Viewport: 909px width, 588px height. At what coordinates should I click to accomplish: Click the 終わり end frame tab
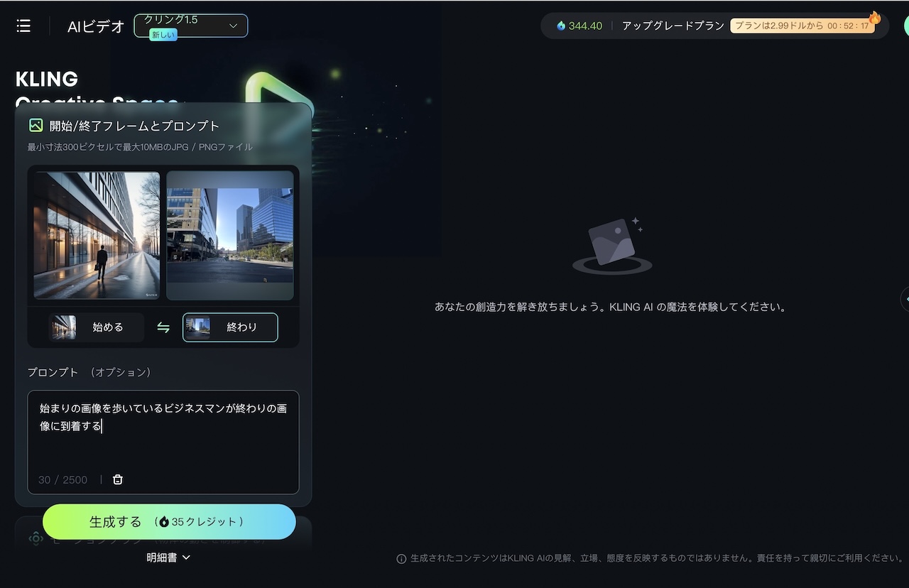coord(230,327)
